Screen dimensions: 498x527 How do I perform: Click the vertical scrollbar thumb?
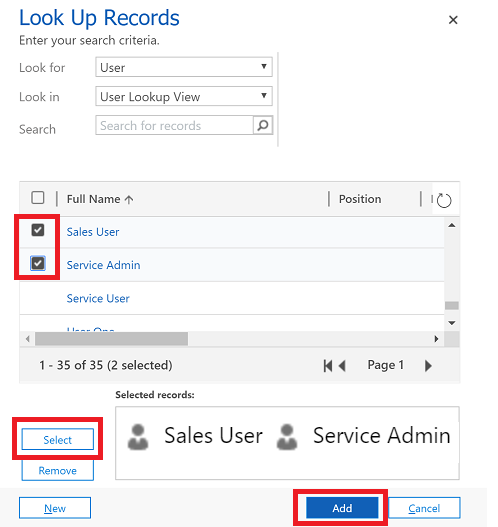point(452,306)
